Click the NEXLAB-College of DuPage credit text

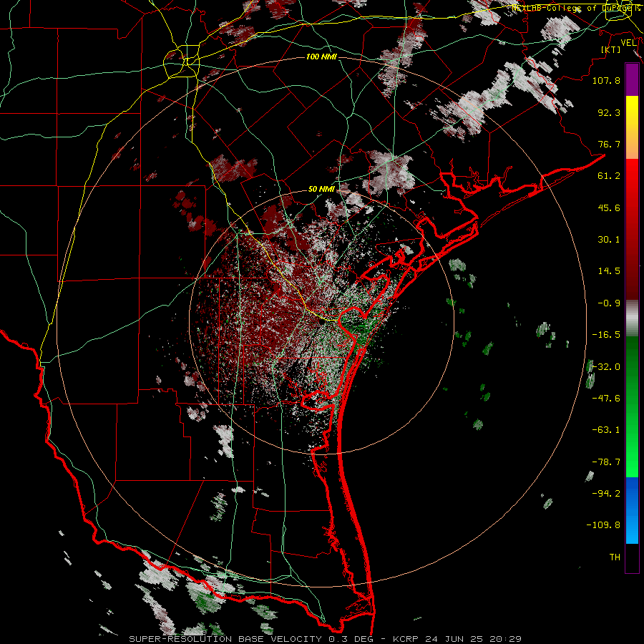pyautogui.click(x=575, y=8)
